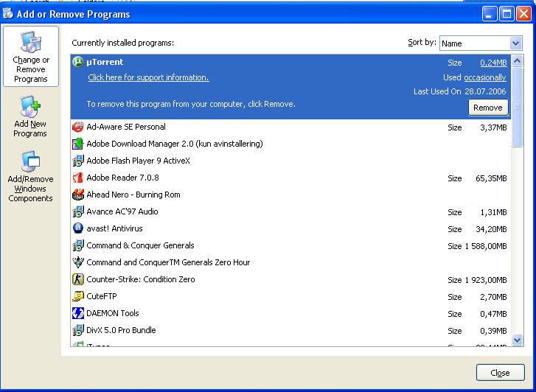Select Avance AC'97 Audio entry
This screenshot has height=392, width=536.
pyautogui.click(x=290, y=211)
